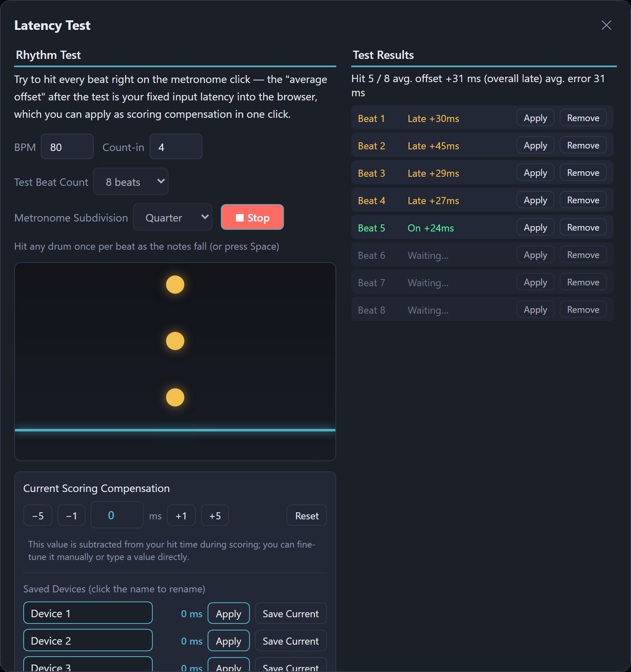Remove the Beat 4 result

(583, 200)
